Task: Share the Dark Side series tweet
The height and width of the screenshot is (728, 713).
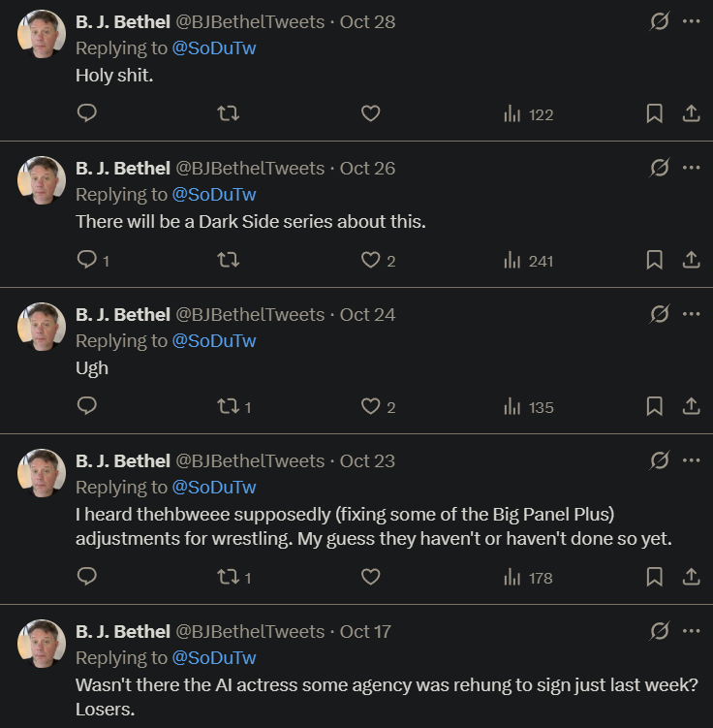Action: pos(691,260)
